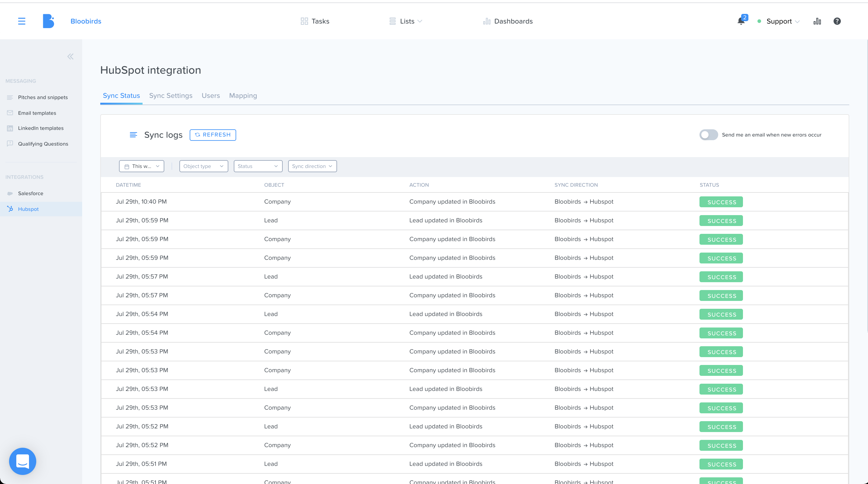The height and width of the screenshot is (484, 868).
Task: Open Email templates in sidebar
Action: pyautogui.click(x=37, y=113)
